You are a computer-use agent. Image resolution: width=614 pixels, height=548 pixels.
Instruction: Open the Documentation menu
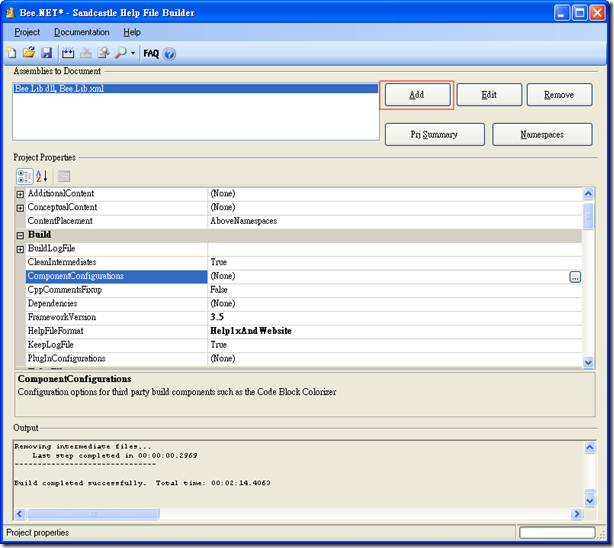pos(81,32)
